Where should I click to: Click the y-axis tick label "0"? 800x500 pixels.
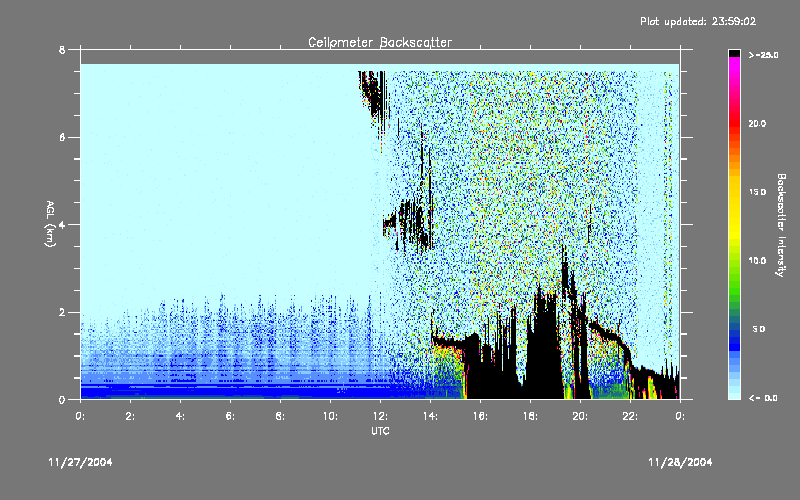pyautogui.click(x=62, y=399)
